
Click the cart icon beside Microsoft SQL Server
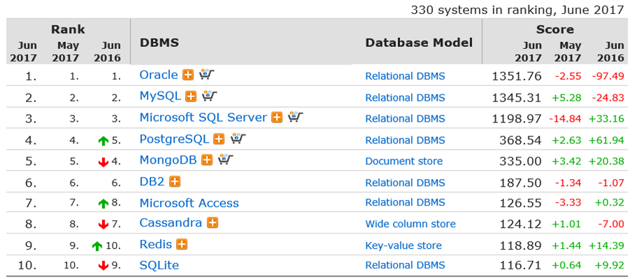296,117
